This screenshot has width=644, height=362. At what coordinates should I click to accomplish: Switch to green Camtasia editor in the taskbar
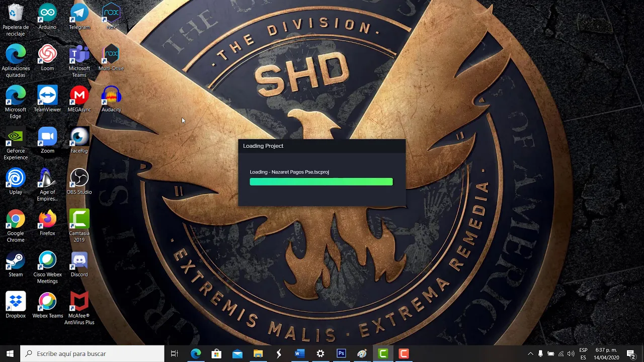point(383,353)
